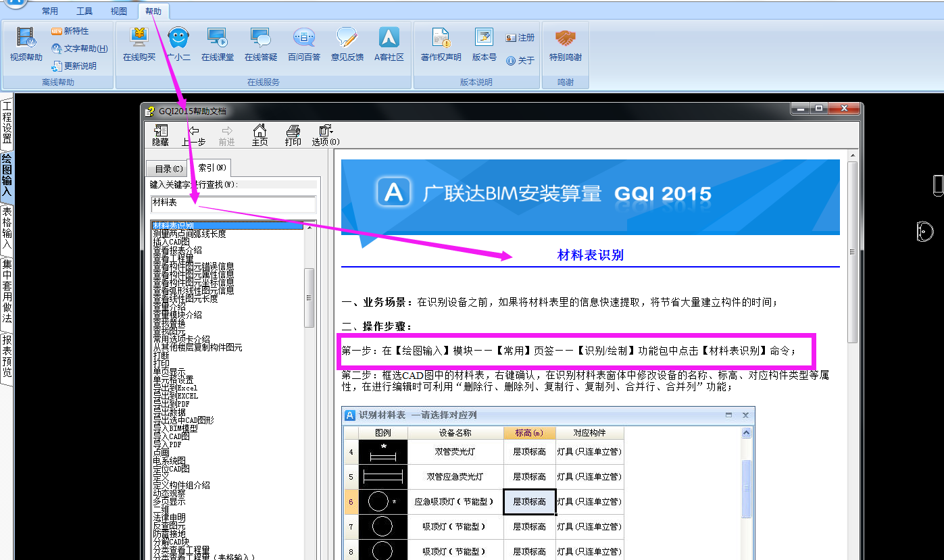Open 更新说明 update notes

(x=74, y=66)
